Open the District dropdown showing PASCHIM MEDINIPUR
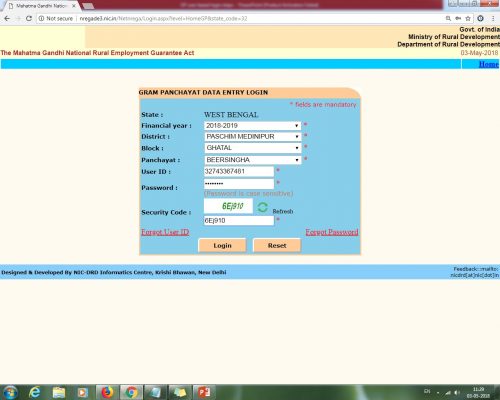The height and width of the screenshot is (400, 500). click(252, 137)
